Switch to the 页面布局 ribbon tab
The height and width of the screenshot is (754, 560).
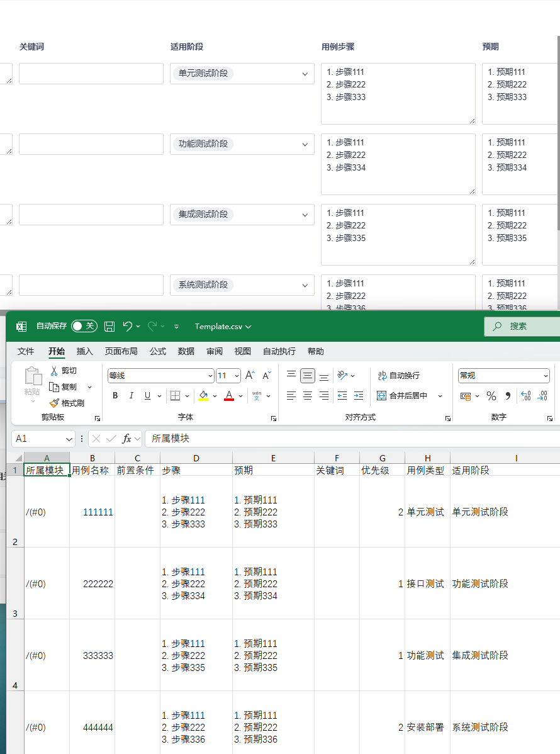(x=121, y=352)
